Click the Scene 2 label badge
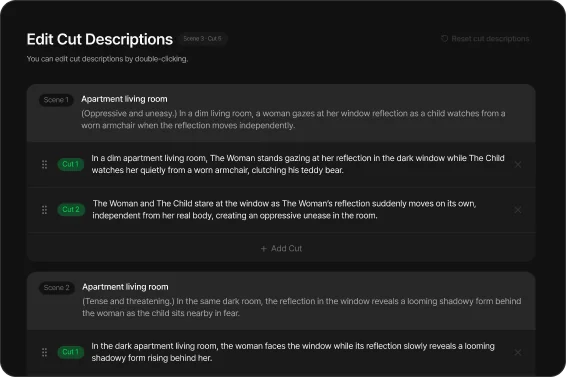The image size is (566, 377). (x=57, y=288)
